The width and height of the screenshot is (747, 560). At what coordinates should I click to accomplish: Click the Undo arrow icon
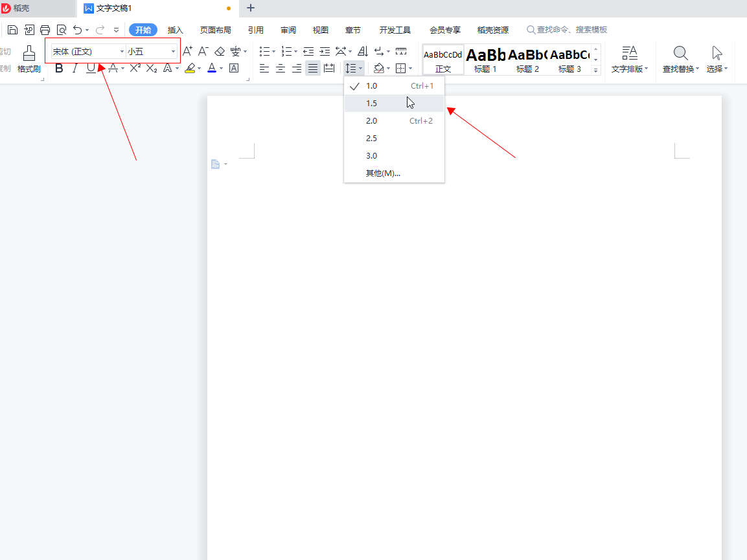[77, 30]
